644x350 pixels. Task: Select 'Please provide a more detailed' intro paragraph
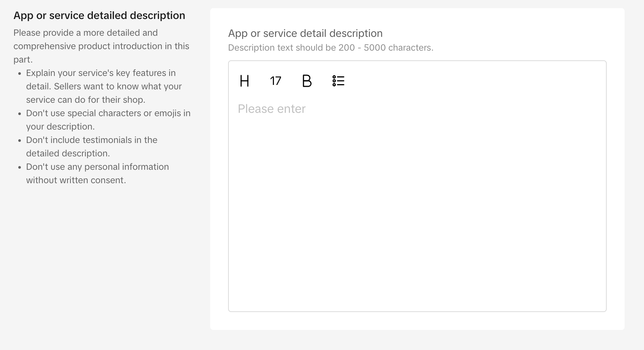point(101,46)
